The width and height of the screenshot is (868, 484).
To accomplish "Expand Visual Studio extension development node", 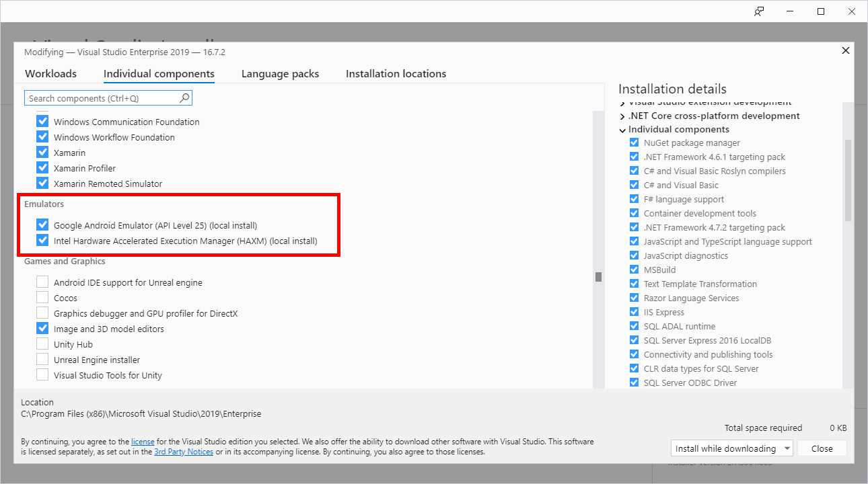I will 622,102.
